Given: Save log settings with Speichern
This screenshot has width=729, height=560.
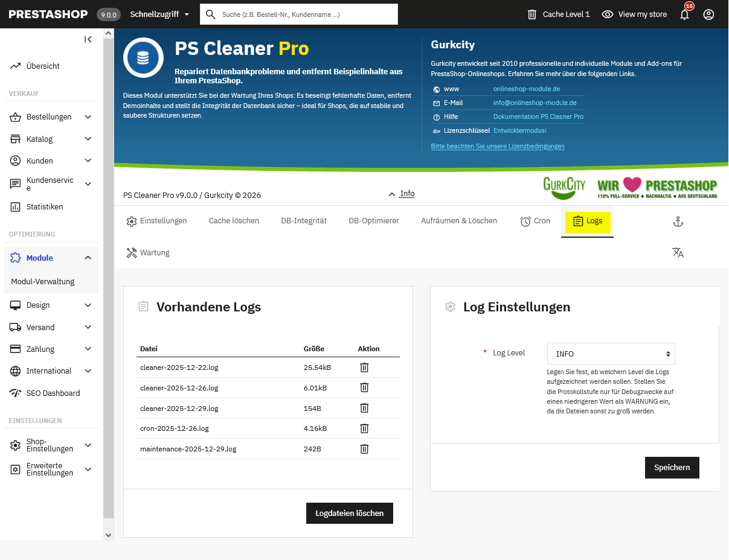Looking at the screenshot, I should [x=672, y=468].
